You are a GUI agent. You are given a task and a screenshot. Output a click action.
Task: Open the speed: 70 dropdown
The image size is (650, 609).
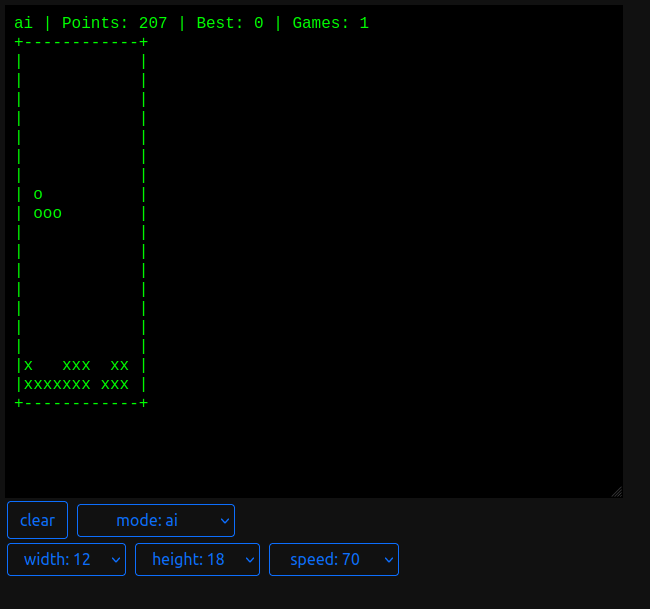pyautogui.click(x=333, y=559)
